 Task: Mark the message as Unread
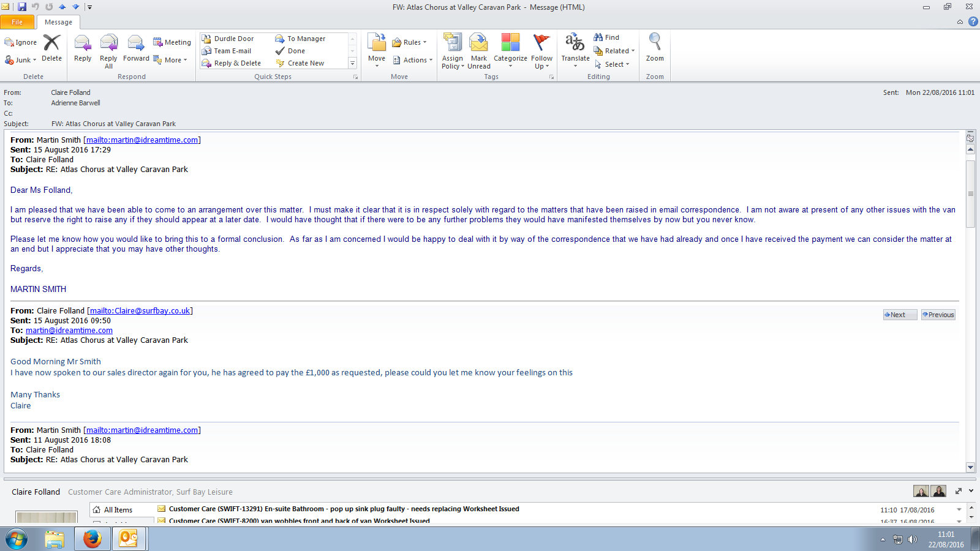(479, 51)
